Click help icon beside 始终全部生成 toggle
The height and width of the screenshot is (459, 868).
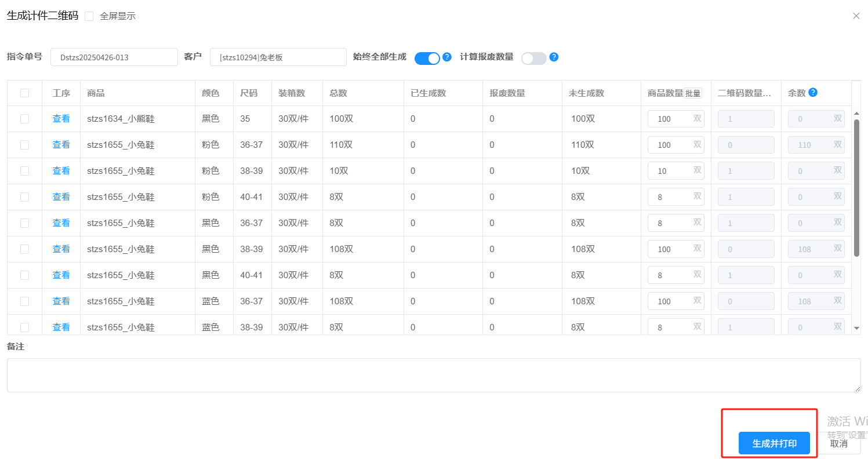pyautogui.click(x=447, y=57)
